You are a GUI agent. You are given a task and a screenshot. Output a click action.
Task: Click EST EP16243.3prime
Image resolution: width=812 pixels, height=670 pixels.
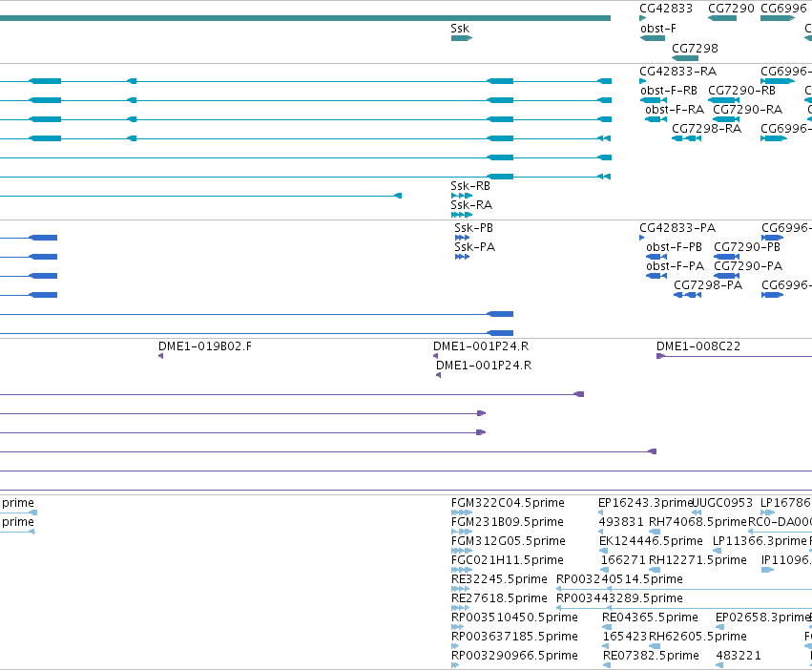[645, 503]
